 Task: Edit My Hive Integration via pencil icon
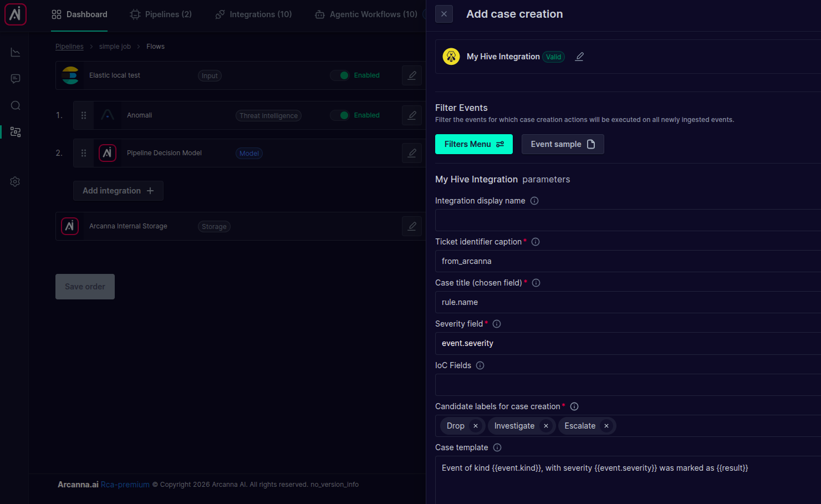579,57
